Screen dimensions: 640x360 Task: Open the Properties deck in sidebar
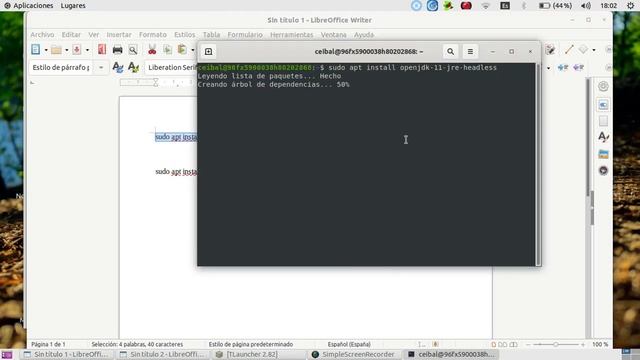click(603, 105)
